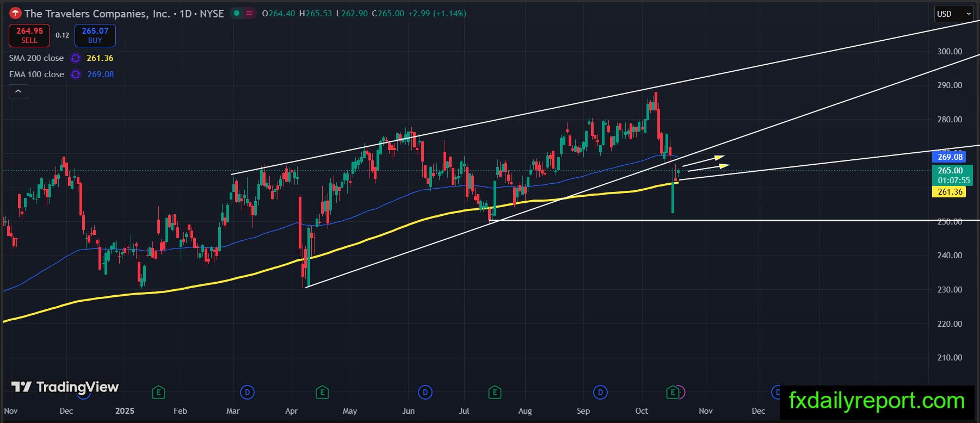
Task: Click the red Travelers umbrella logo
Action: coord(15,14)
